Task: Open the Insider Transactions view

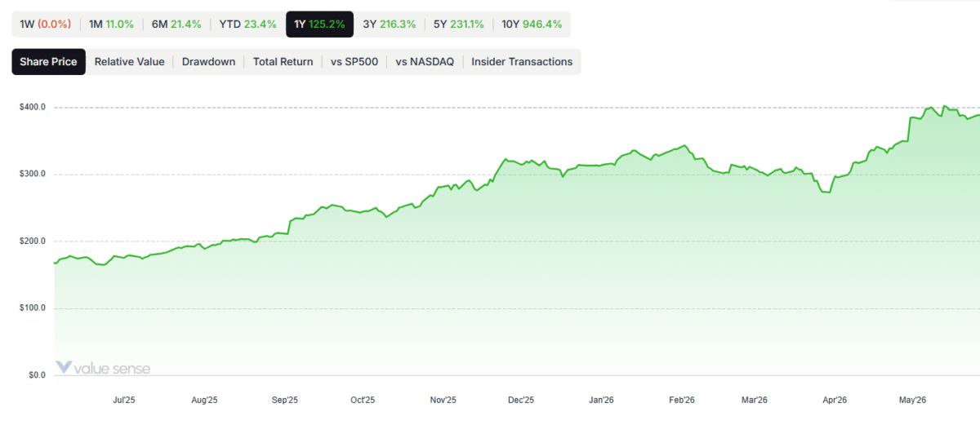Action: pyautogui.click(x=522, y=61)
